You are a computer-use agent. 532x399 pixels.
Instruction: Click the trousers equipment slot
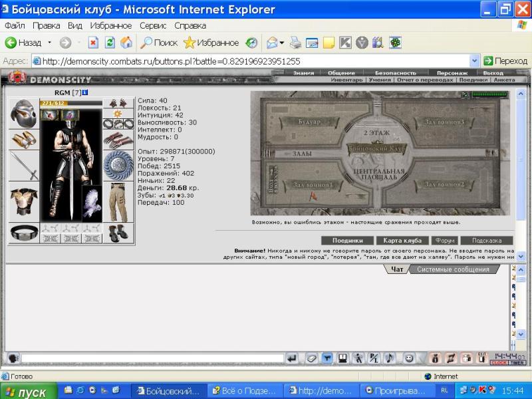pos(118,202)
